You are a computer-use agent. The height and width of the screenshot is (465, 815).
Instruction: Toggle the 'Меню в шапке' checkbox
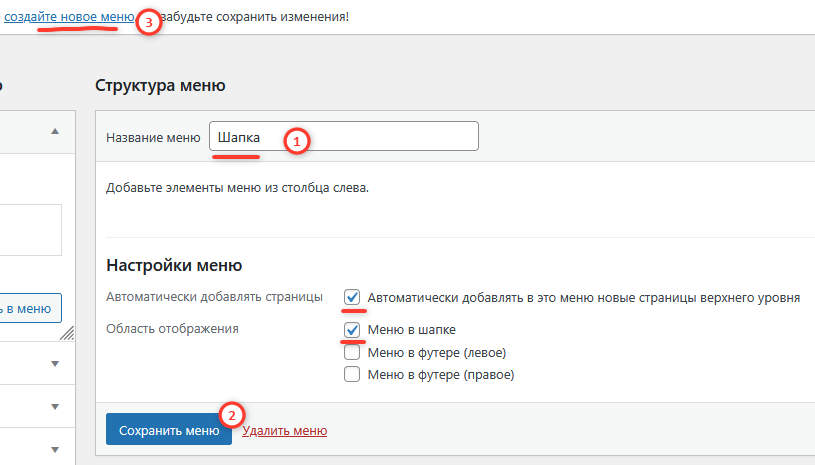click(x=352, y=329)
